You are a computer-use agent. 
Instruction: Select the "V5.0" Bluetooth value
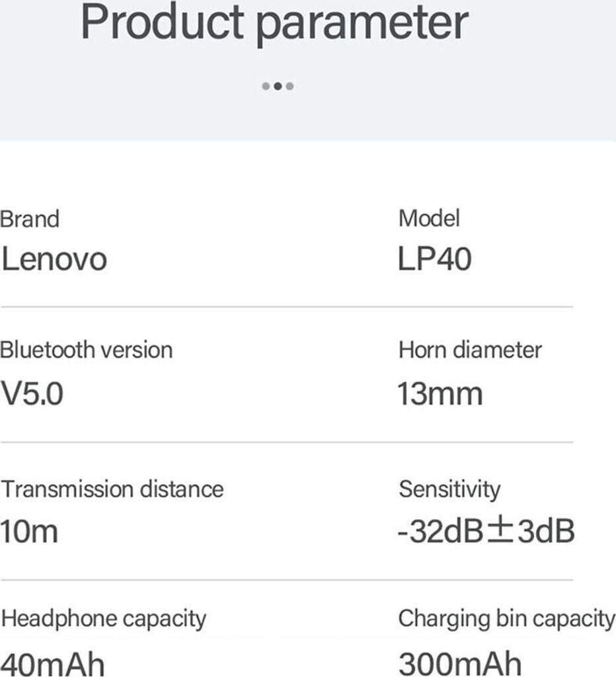coord(32,394)
